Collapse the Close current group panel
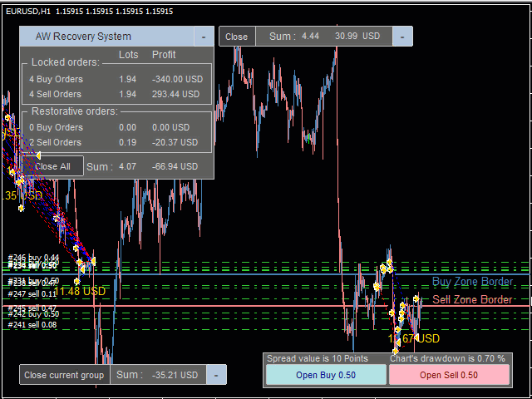The width and height of the screenshot is (532, 399). pyautogui.click(x=216, y=375)
